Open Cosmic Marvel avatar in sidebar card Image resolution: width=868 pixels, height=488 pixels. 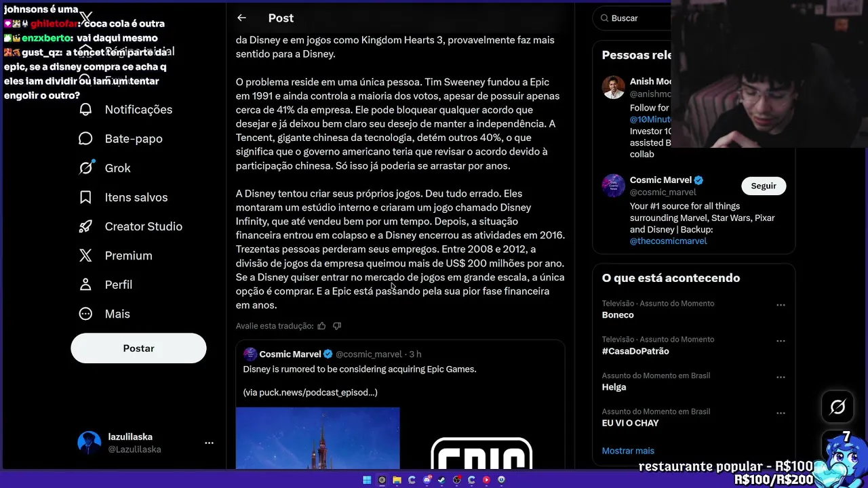tap(614, 186)
